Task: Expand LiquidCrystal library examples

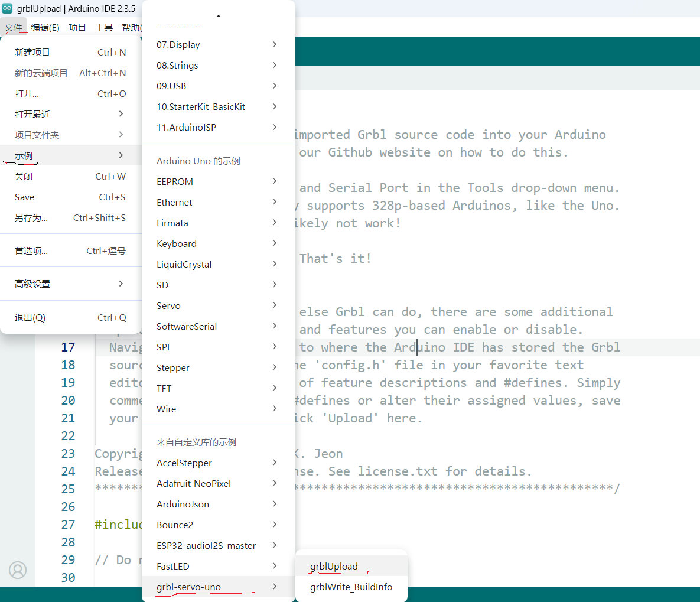Action: coord(219,265)
